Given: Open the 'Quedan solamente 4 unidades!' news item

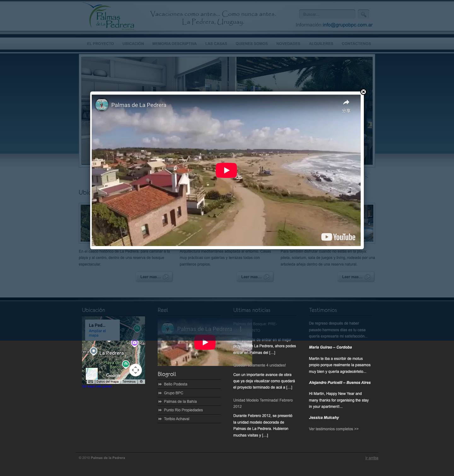Looking at the screenshot, I should tap(259, 365).
